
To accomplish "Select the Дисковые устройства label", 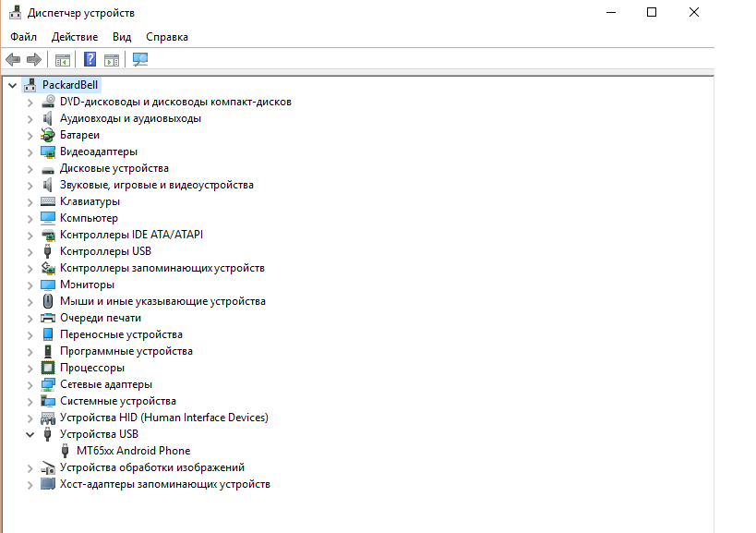I will [x=114, y=168].
